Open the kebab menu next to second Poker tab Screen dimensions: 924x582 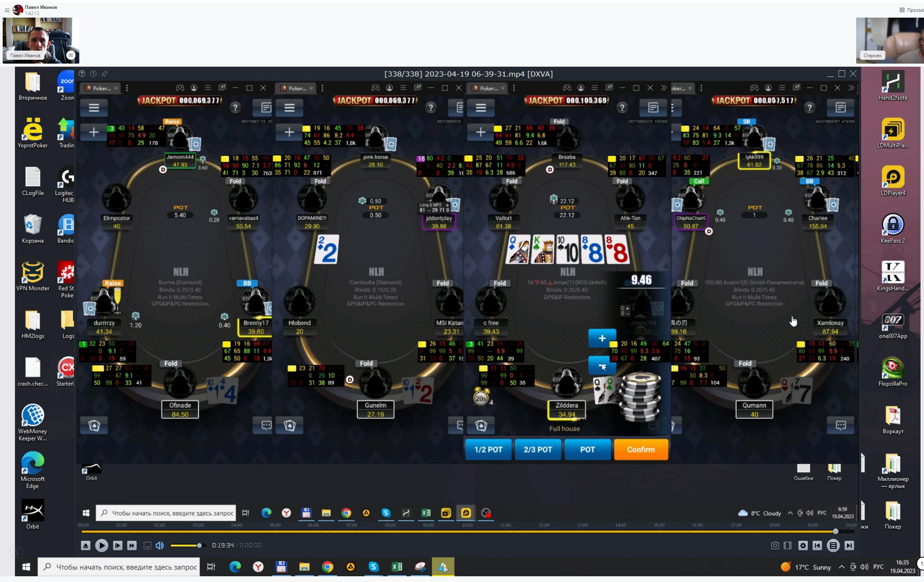[322, 88]
